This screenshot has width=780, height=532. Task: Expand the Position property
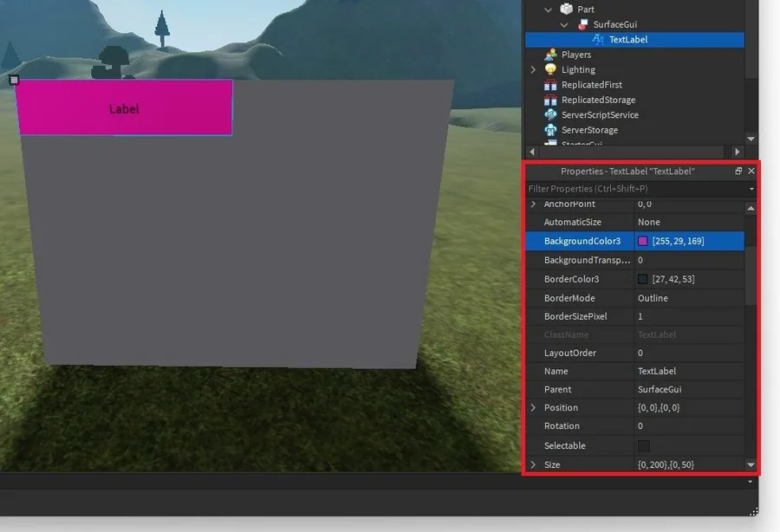tap(533, 408)
